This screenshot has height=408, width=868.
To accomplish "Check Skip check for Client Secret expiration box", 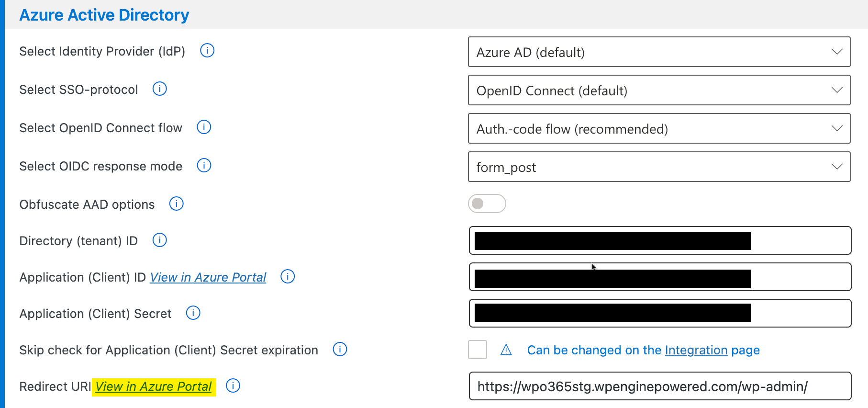I will [x=478, y=350].
